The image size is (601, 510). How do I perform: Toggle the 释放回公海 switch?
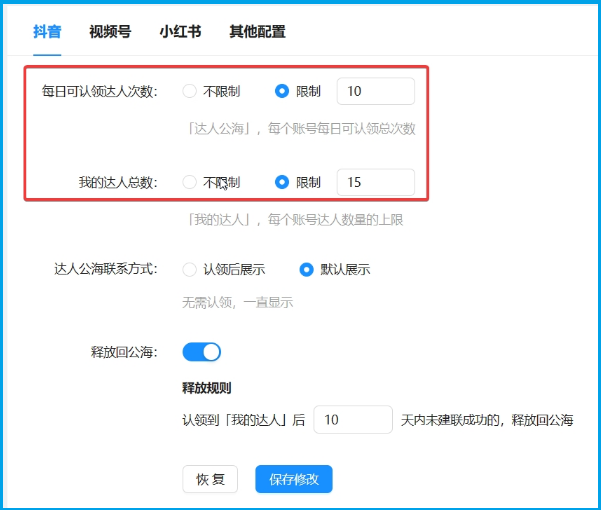[x=202, y=352]
